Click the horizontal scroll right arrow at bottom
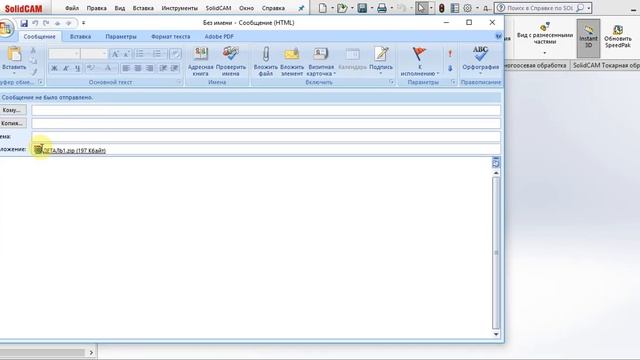The image size is (640, 360). click(x=91, y=352)
